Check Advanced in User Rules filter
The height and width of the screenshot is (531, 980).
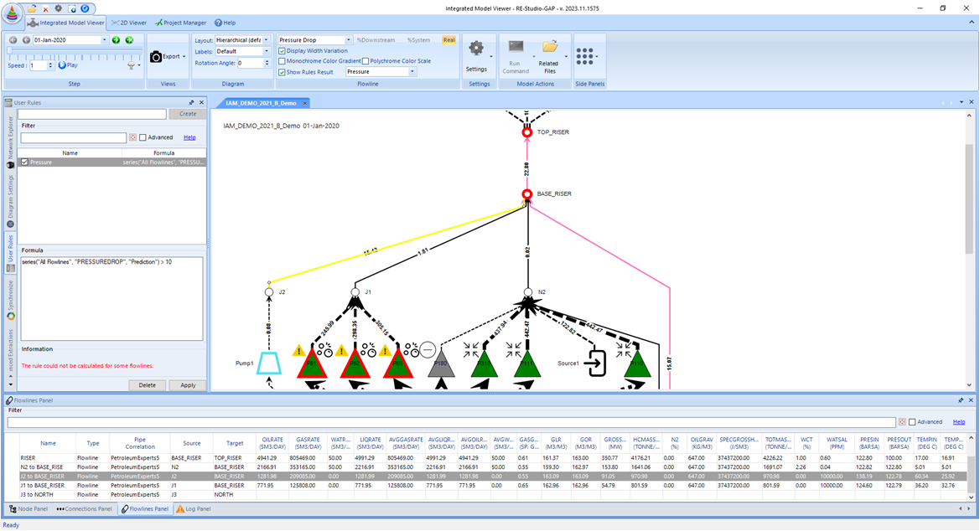143,137
